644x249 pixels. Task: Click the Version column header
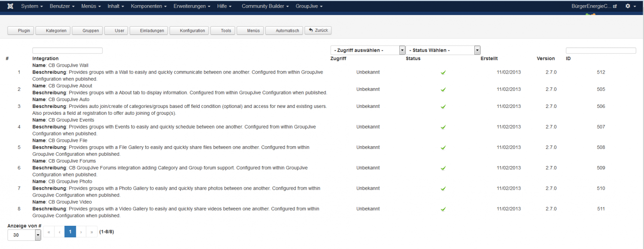(x=546, y=58)
